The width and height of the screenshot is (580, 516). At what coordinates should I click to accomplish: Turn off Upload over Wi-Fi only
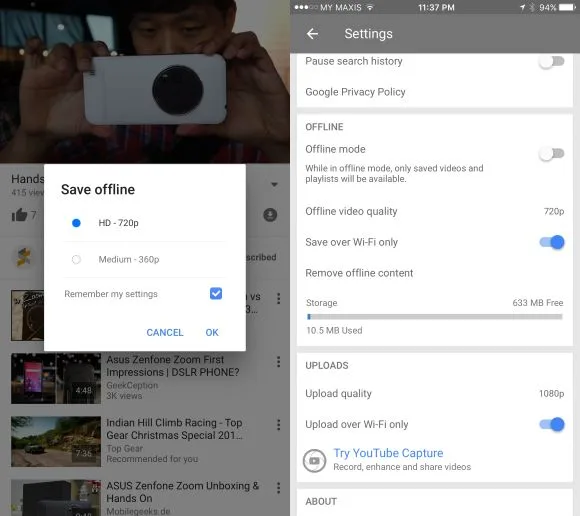click(x=552, y=424)
